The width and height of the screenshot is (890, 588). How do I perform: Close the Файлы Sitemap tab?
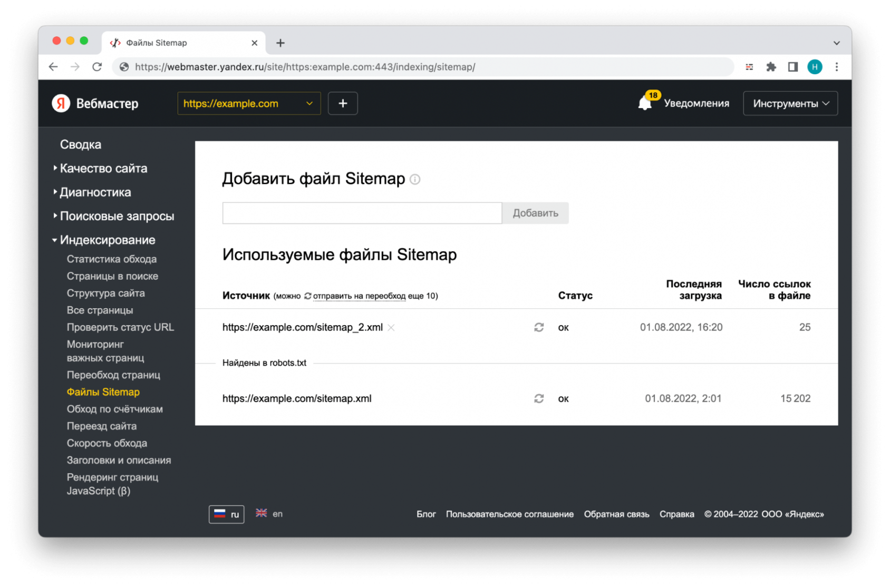254,43
